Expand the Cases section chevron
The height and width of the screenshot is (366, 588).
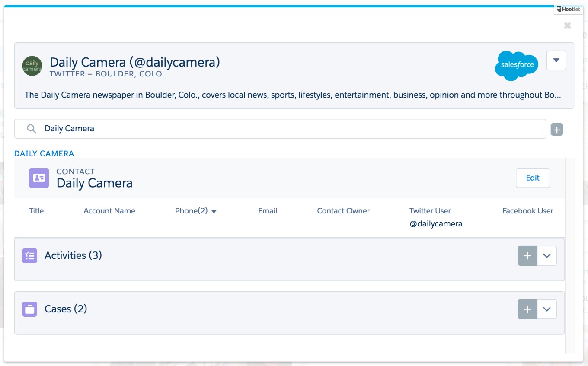(547, 309)
